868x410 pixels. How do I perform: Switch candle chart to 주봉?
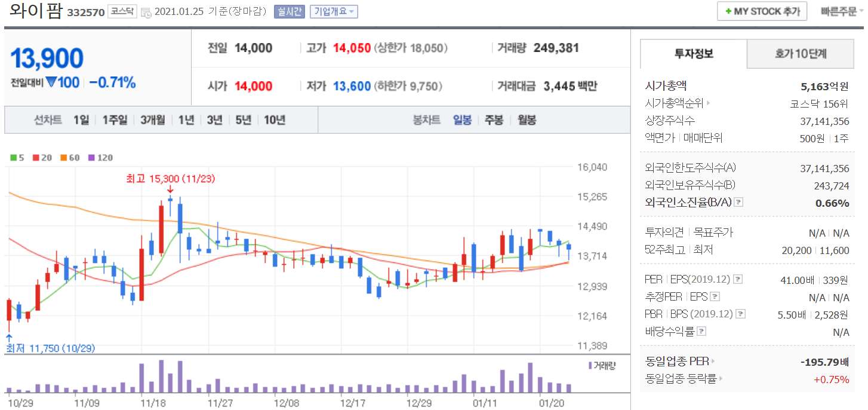(x=494, y=120)
